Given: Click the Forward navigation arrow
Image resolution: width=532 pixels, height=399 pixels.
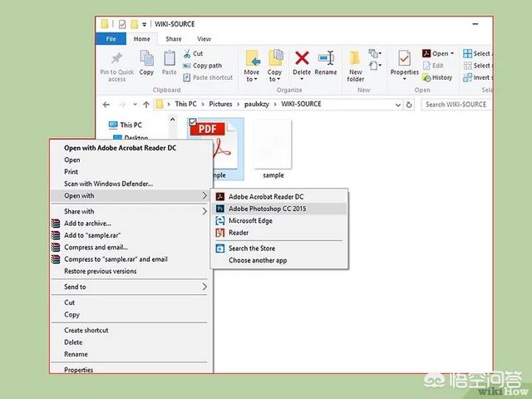Looking at the screenshot, I should (122, 105).
